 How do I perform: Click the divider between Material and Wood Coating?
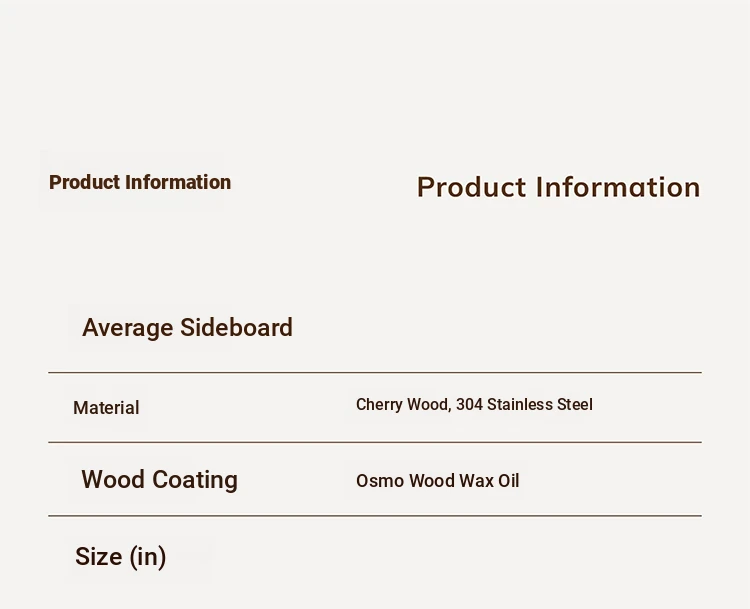[x=375, y=443]
